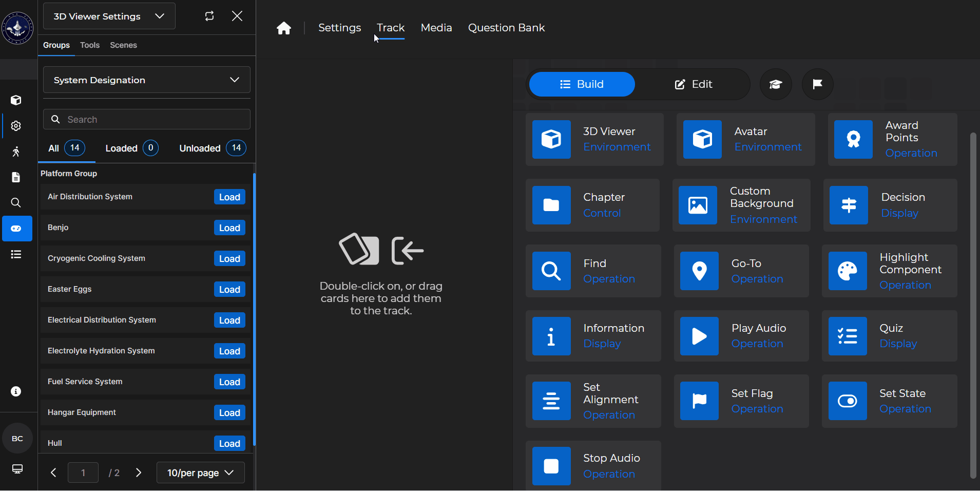
Task: Open the Question Bank menu item
Action: coord(506,28)
